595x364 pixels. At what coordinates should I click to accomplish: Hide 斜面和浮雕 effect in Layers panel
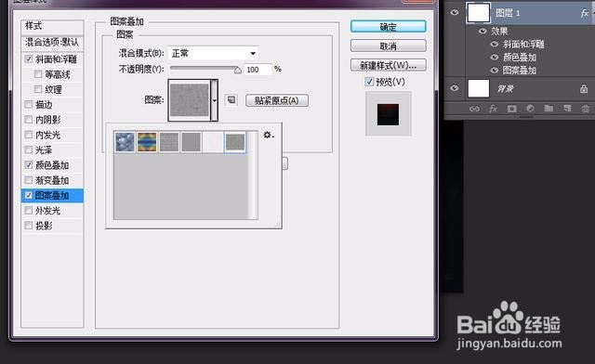point(495,44)
